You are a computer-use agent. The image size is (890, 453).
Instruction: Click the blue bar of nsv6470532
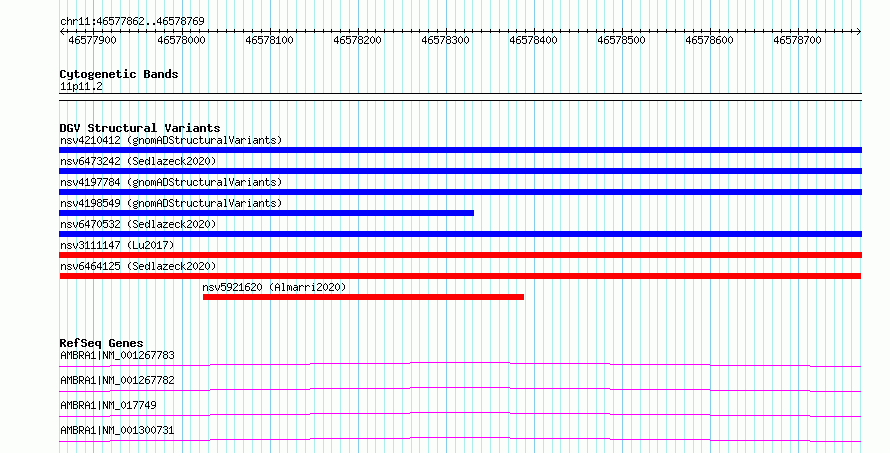460,234
